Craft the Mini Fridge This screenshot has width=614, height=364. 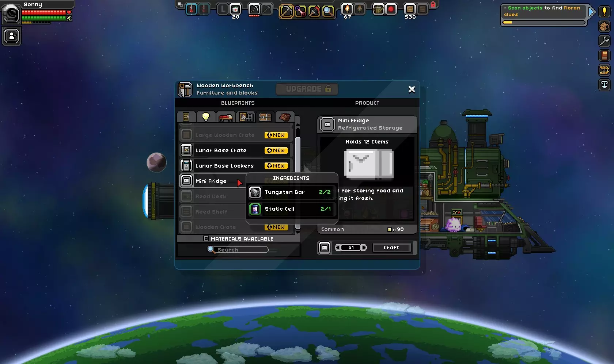click(391, 248)
